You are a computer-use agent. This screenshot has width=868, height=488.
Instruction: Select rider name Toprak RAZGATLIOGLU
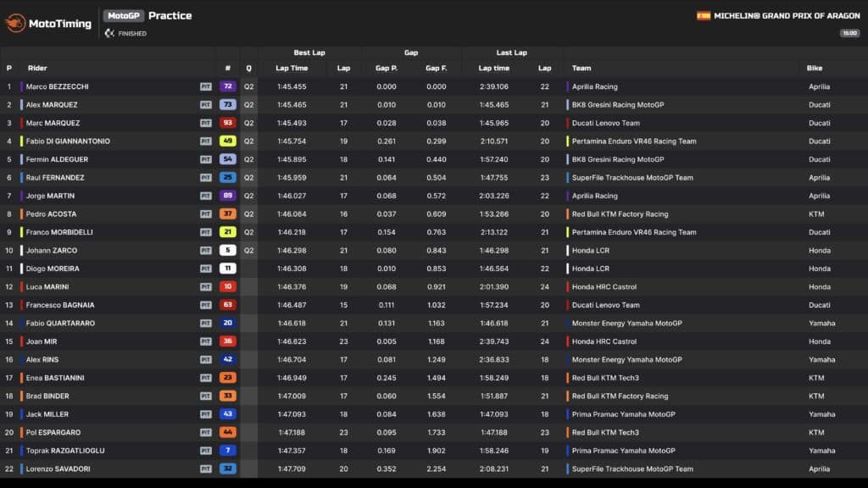65,451
